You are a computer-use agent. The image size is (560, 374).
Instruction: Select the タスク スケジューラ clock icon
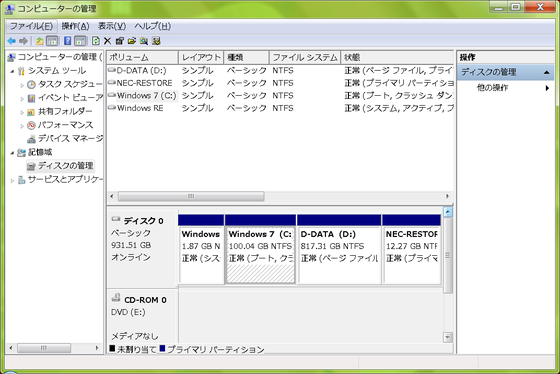(x=31, y=84)
